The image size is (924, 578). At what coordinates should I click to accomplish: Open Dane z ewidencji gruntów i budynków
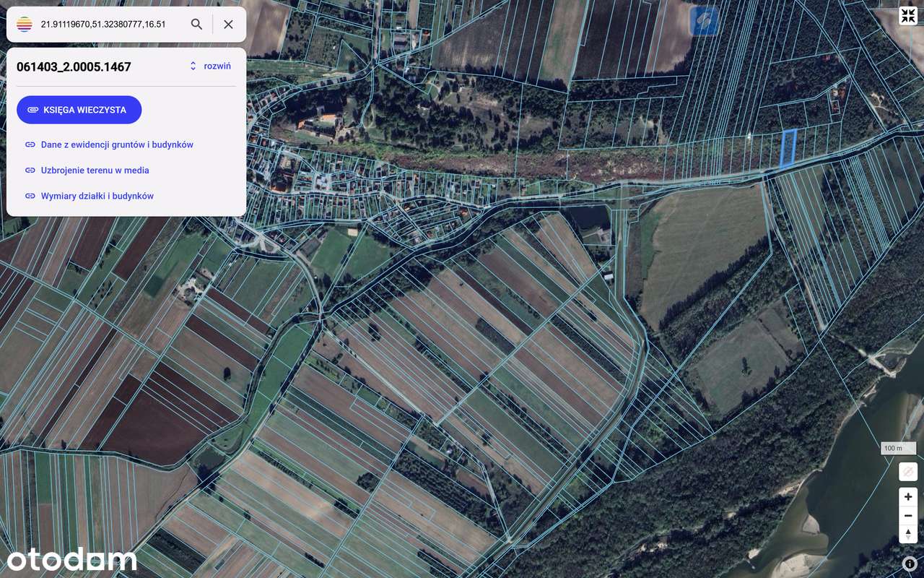coord(116,144)
